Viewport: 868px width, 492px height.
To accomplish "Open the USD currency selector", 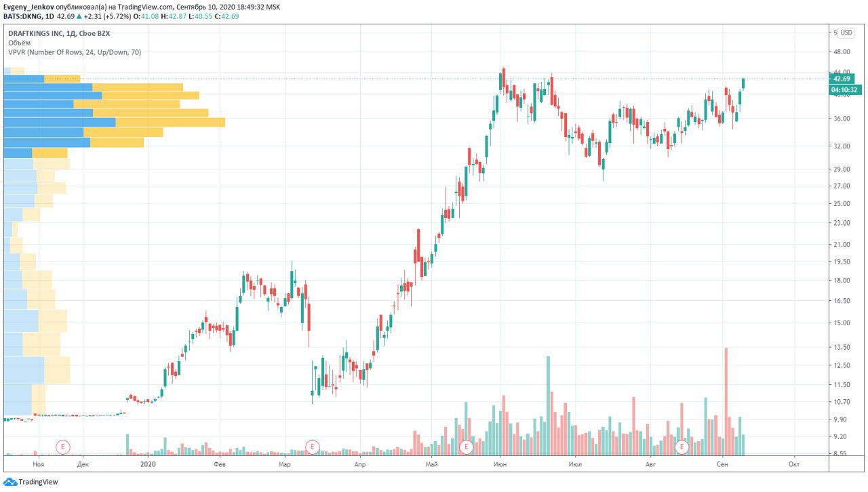I will click(x=846, y=33).
